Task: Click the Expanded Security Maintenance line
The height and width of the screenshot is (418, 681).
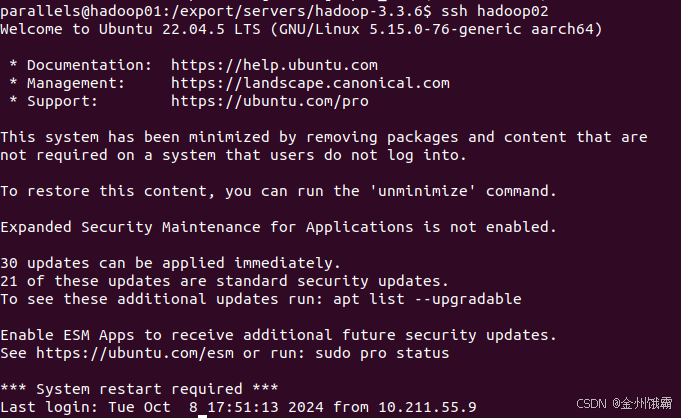Action: (278, 227)
